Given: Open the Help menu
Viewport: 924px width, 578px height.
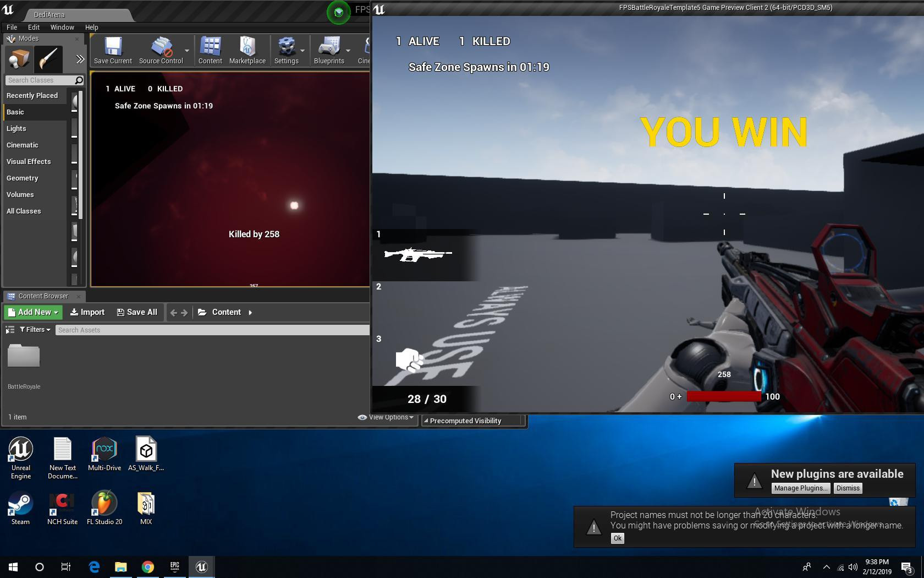Looking at the screenshot, I should click(x=91, y=27).
